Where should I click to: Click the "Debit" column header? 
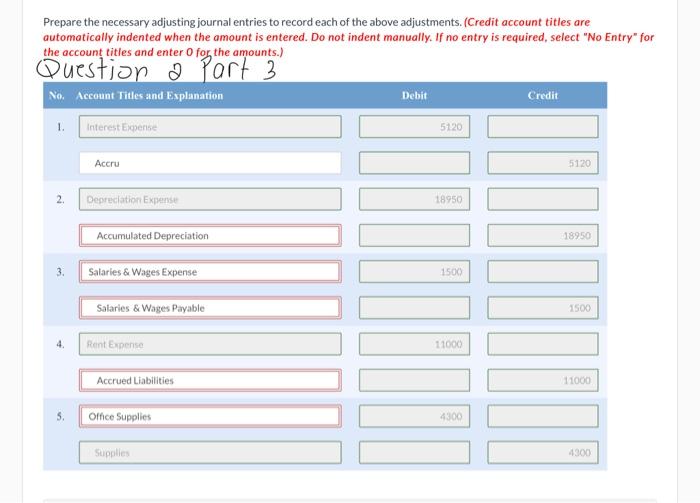click(x=414, y=96)
